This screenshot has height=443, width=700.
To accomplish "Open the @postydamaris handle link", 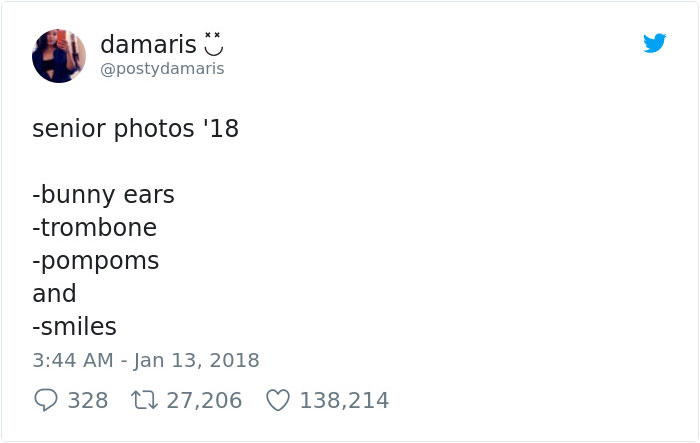I will click(x=162, y=69).
